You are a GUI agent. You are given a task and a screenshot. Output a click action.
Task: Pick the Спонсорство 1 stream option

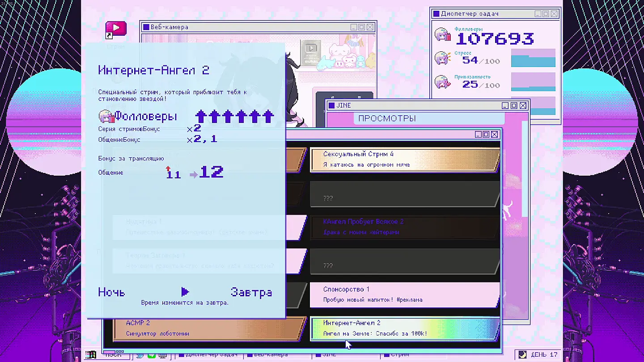404,295
